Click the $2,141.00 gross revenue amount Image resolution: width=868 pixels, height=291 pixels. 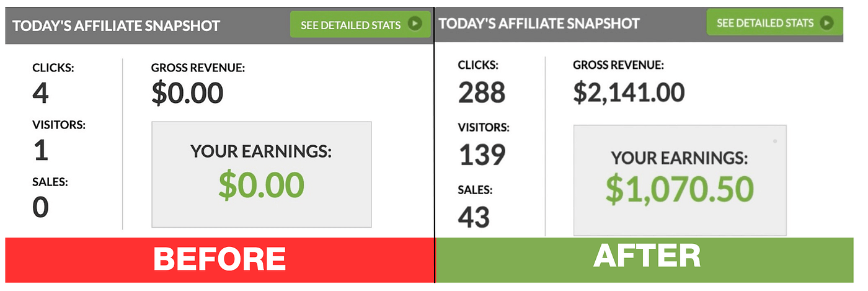point(629,92)
